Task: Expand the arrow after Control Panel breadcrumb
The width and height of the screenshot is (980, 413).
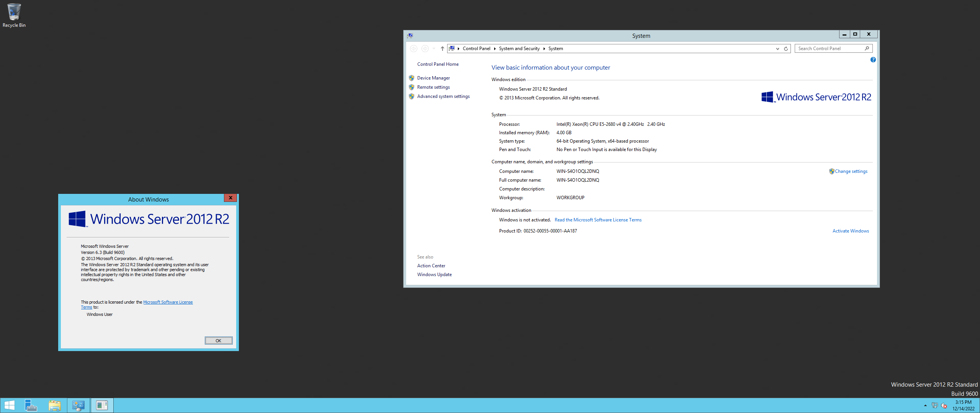Action: [495, 49]
